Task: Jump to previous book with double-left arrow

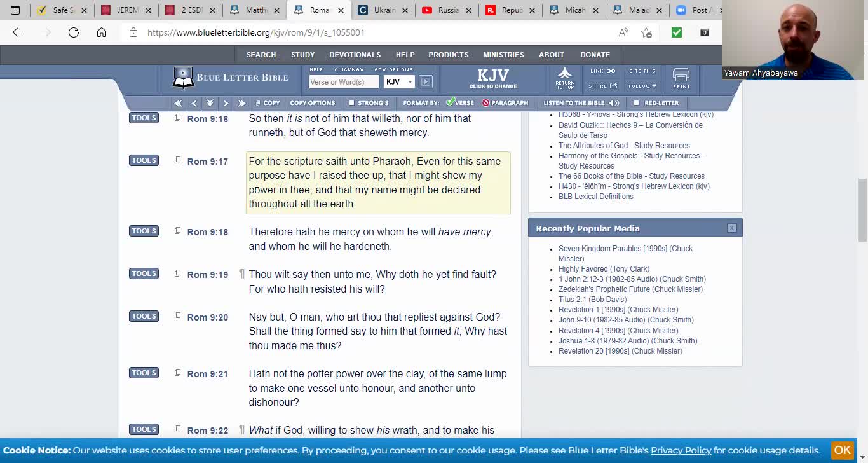Action: click(x=178, y=103)
